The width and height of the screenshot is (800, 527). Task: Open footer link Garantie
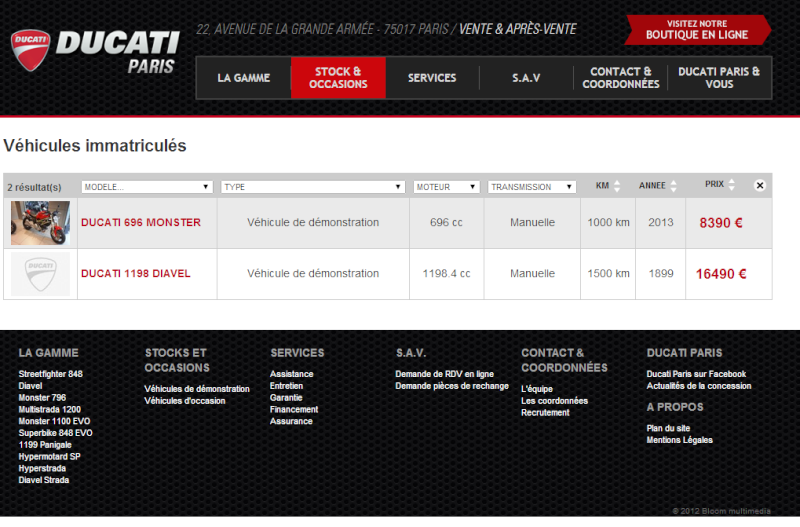286,397
